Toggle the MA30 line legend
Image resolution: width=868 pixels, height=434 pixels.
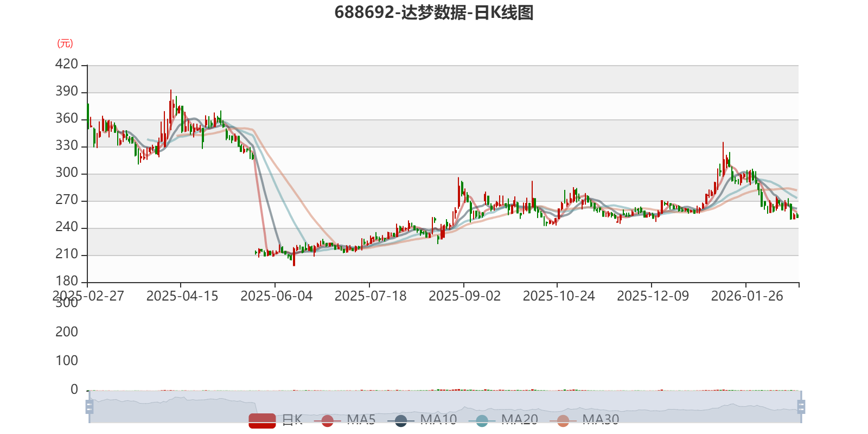[x=584, y=420]
